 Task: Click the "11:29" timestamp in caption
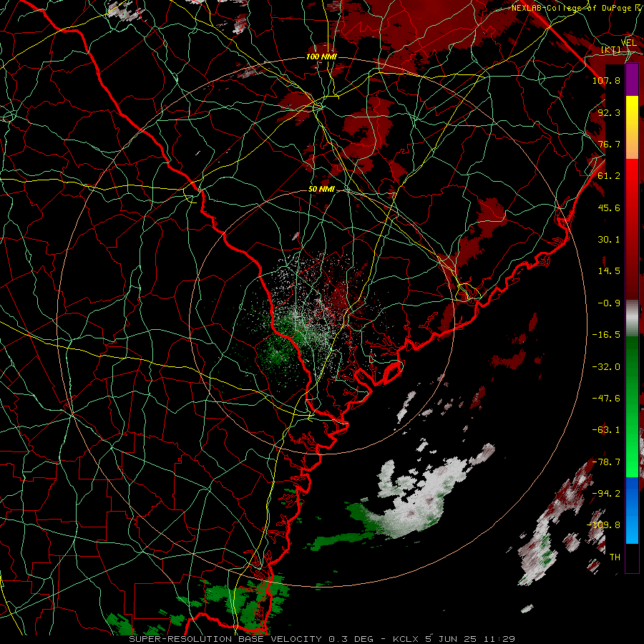(x=499, y=639)
